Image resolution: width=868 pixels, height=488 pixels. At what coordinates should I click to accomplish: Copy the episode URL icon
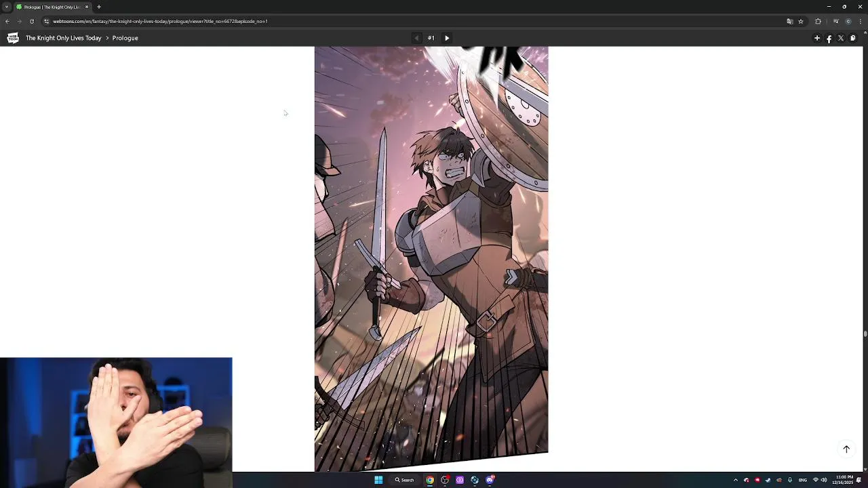853,38
